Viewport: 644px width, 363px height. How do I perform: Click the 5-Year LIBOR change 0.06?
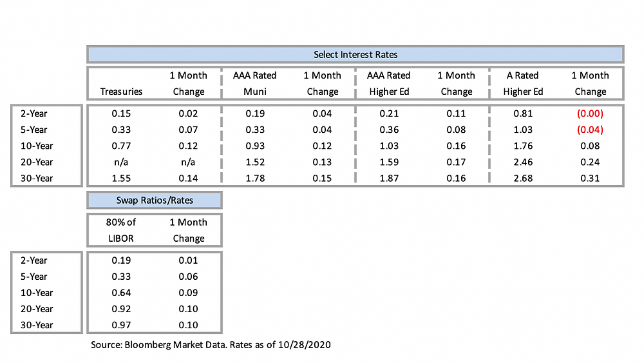point(188,277)
